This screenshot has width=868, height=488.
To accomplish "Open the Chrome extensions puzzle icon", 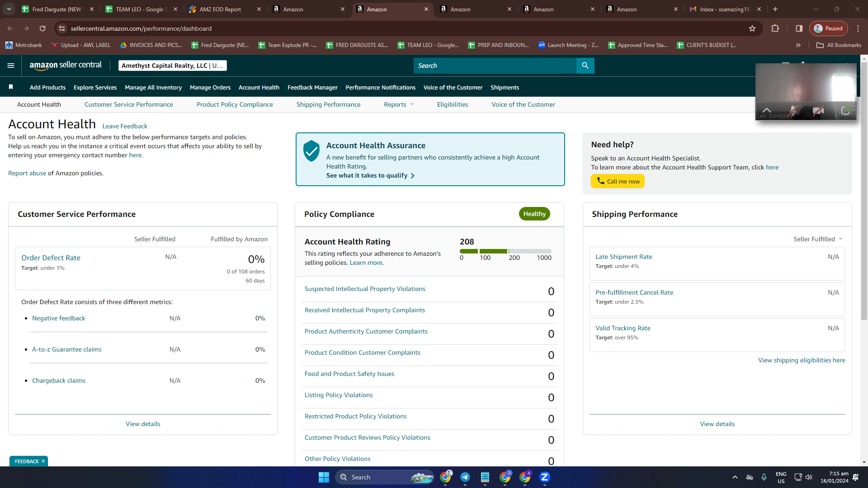I will click(x=775, y=28).
